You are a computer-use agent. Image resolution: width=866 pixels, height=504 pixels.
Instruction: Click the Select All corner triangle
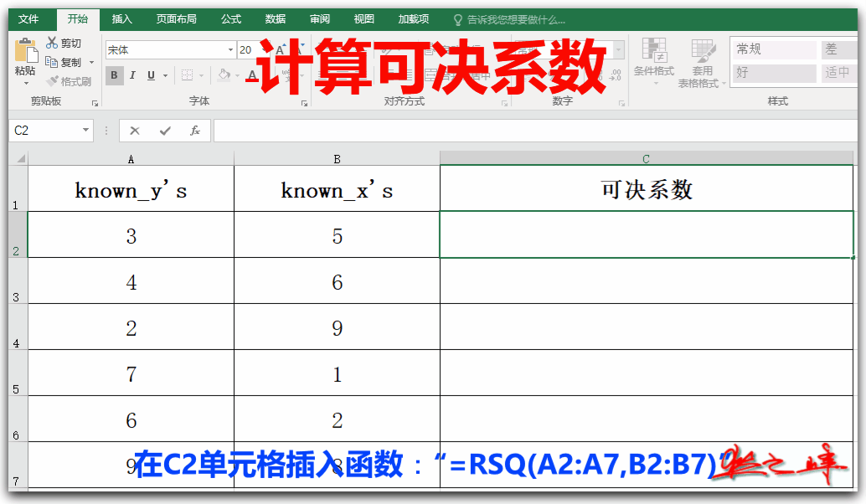click(x=20, y=159)
